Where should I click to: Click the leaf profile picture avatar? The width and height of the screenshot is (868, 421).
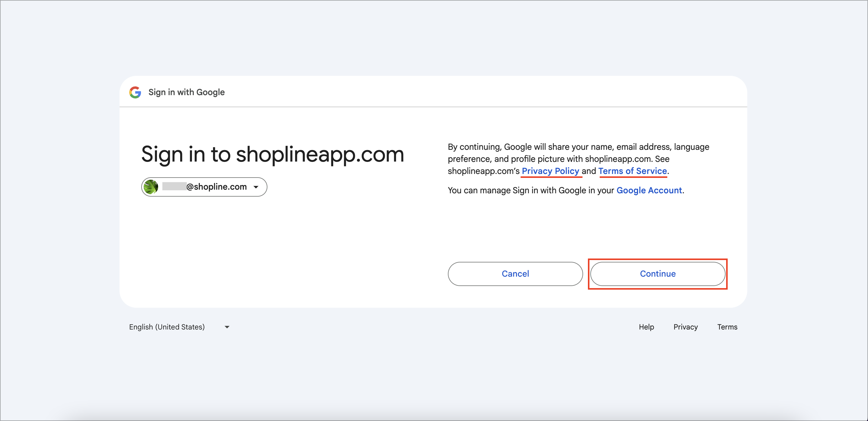(151, 187)
